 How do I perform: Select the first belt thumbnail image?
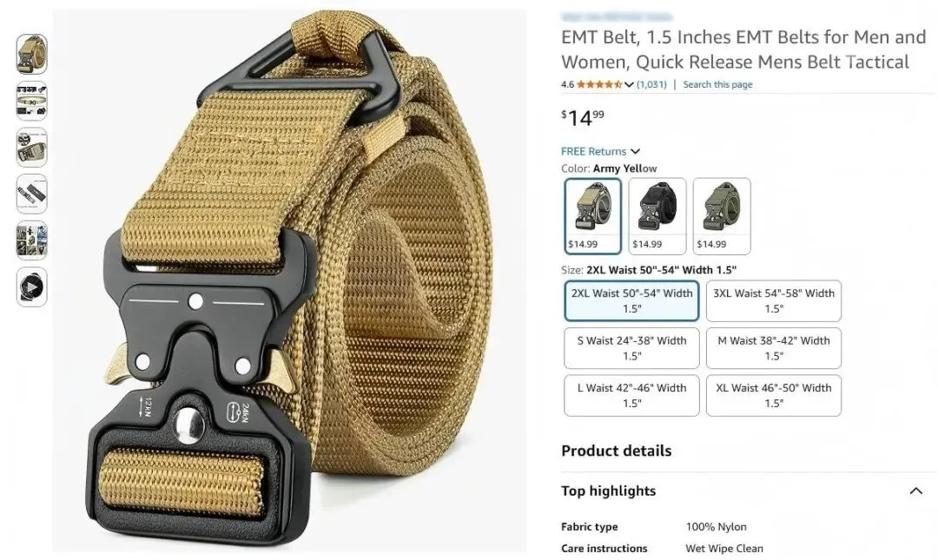(32, 54)
